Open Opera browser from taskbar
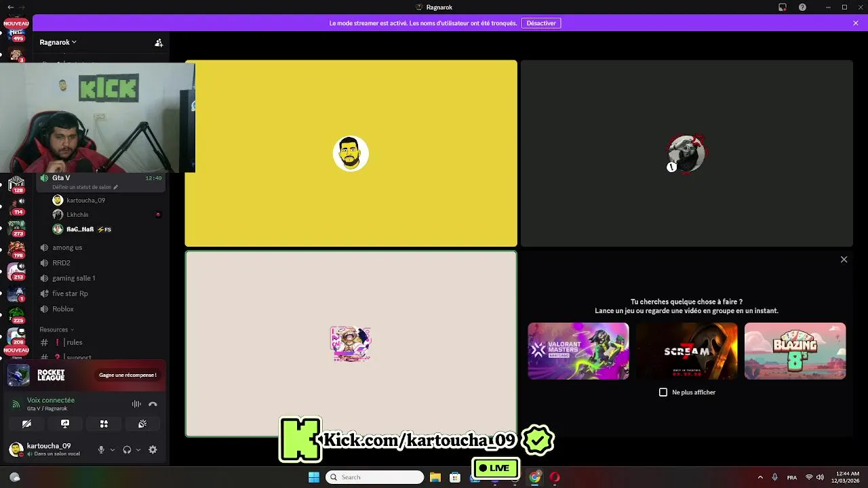Image resolution: width=868 pixels, height=488 pixels. pyautogui.click(x=555, y=477)
